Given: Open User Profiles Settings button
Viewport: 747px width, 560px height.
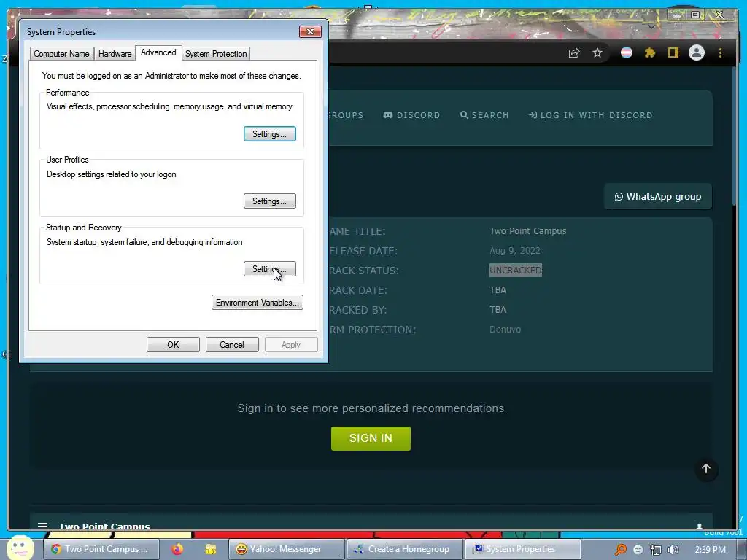Looking at the screenshot, I should pos(270,201).
